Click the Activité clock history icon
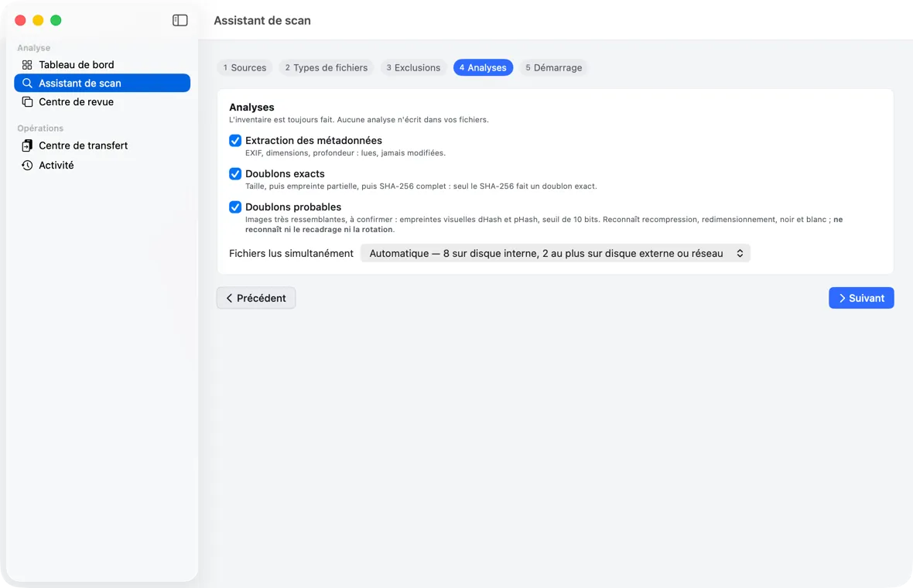 pos(27,166)
